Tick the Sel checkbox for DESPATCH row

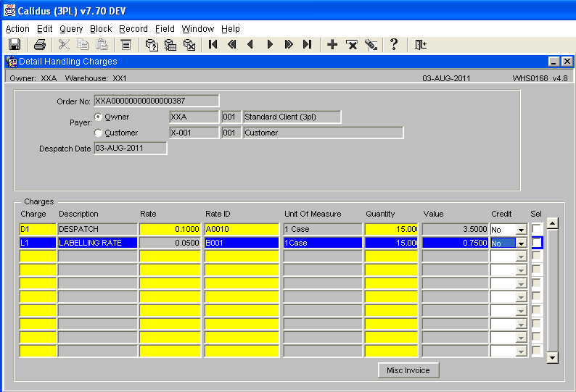click(x=536, y=229)
